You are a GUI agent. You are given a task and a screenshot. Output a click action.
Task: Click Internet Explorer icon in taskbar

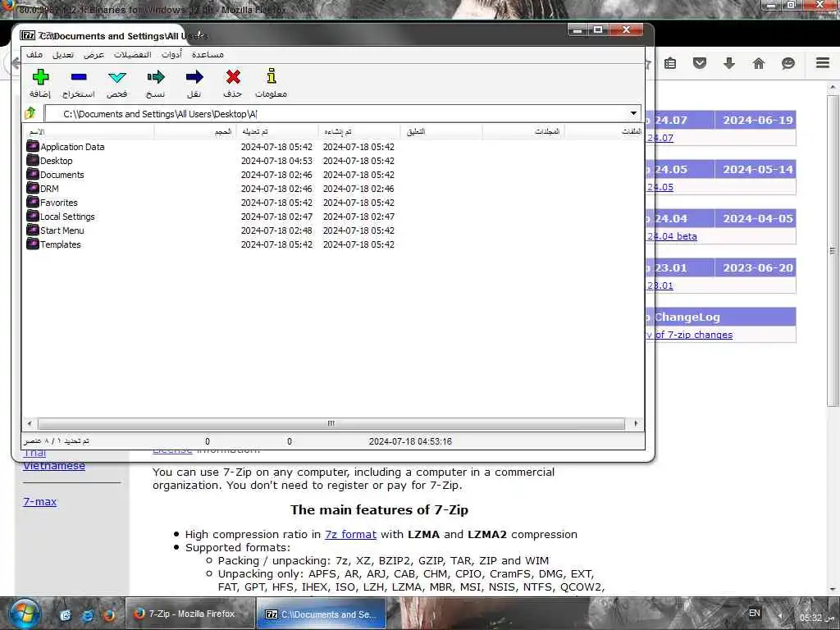point(87,615)
